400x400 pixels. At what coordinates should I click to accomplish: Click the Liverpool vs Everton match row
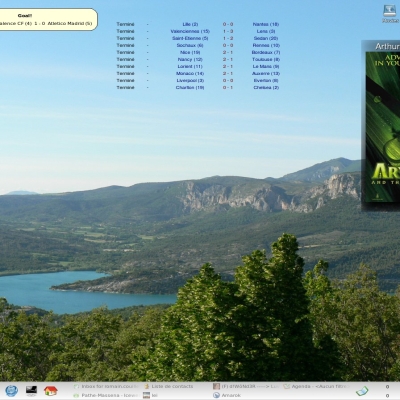tap(198, 81)
